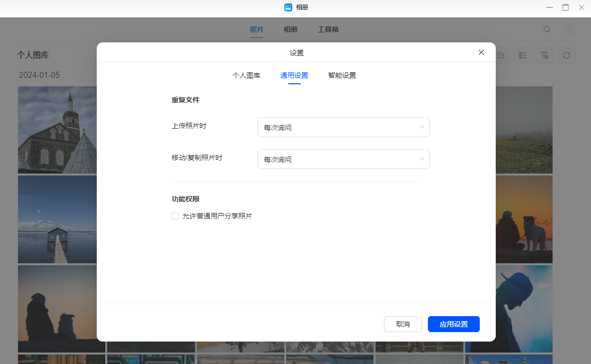Open the mosque photo thumbnail
The width and height of the screenshot is (591, 364).
click(57, 130)
